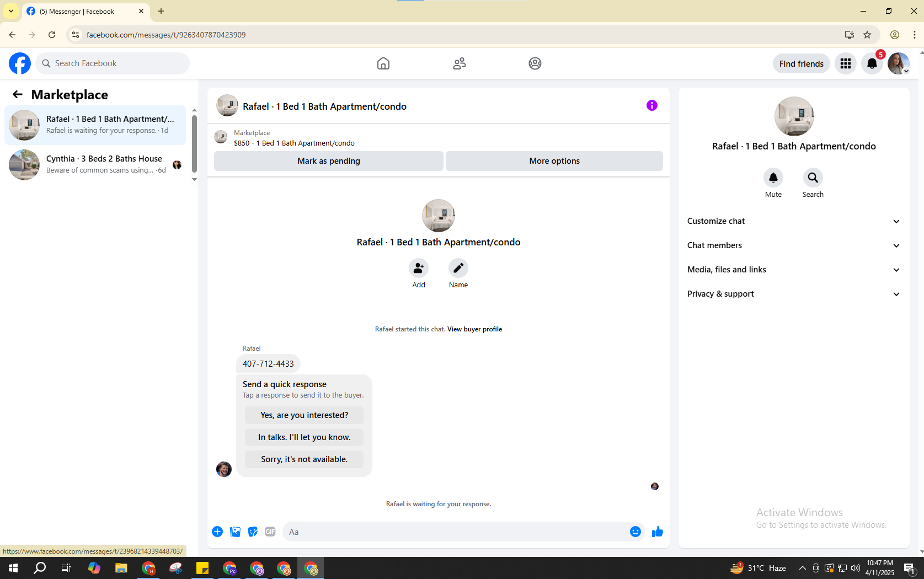Open the $850 Marketplace listing link
This screenshot has width=924, height=579.
(x=294, y=143)
